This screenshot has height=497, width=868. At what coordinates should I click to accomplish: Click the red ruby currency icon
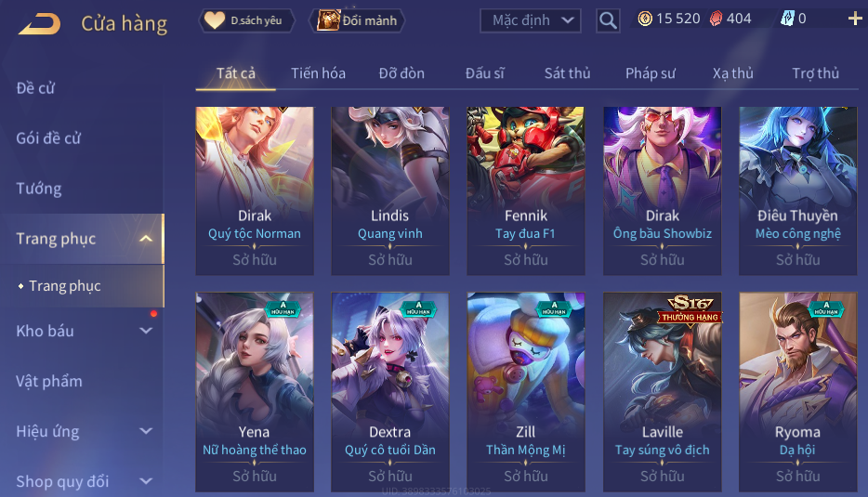pos(716,20)
